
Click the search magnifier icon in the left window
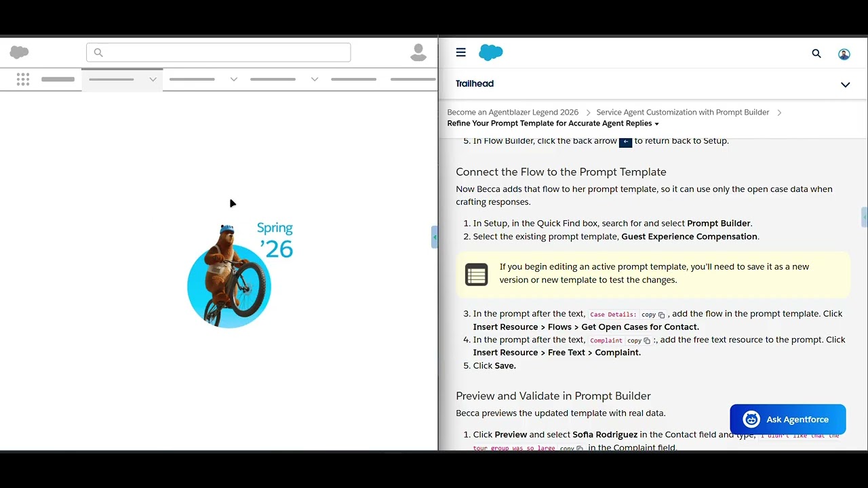[98, 52]
